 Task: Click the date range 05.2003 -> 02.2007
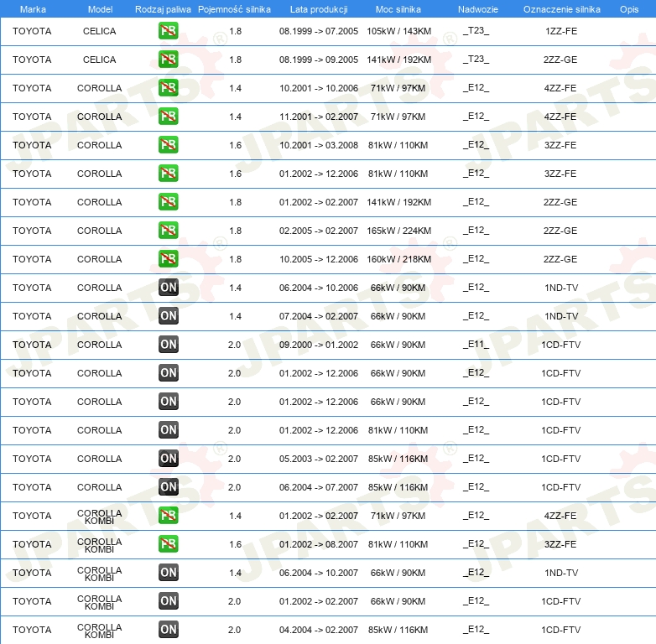coord(319,459)
